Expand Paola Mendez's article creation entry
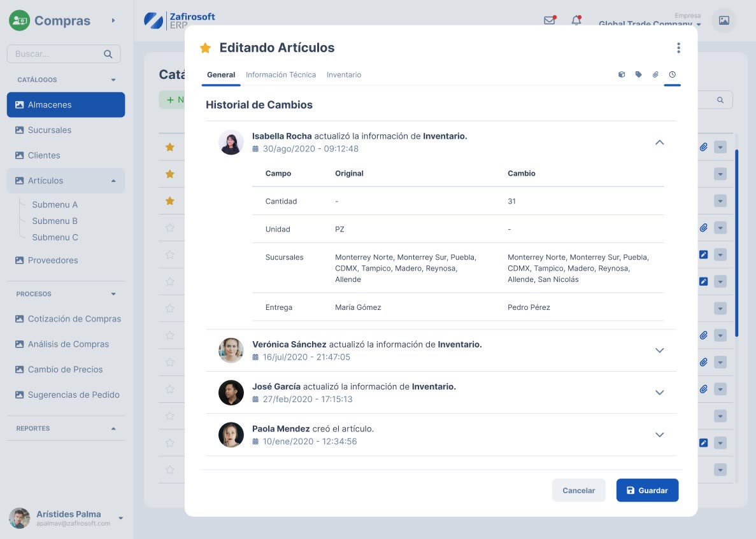Screen dimensions: 756x539 pos(660,435)
